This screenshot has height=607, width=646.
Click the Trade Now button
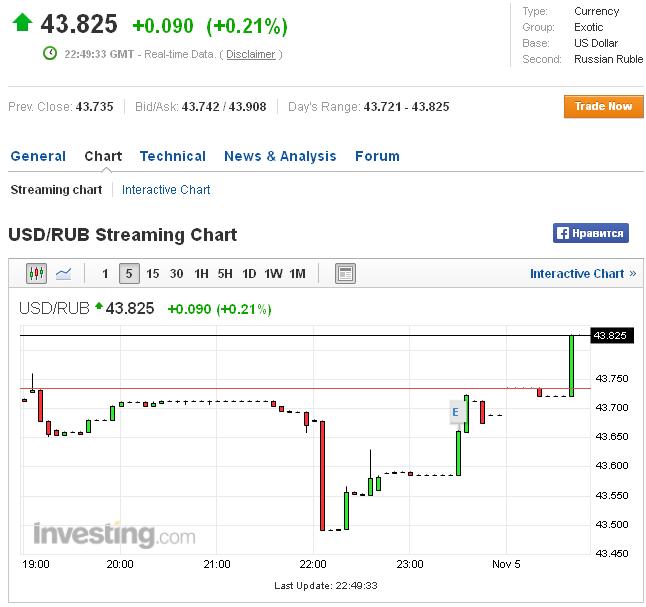click(604, 106)
